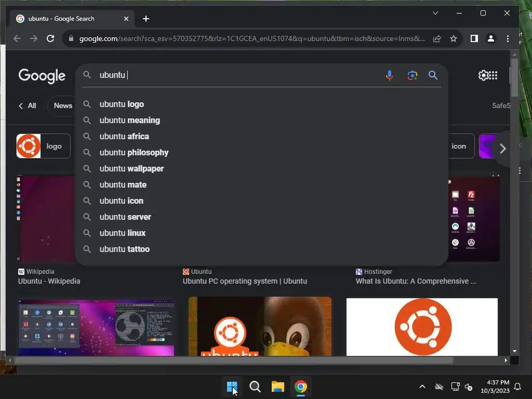
Task: Open Chrome three-dot menu
Action: 508,38
